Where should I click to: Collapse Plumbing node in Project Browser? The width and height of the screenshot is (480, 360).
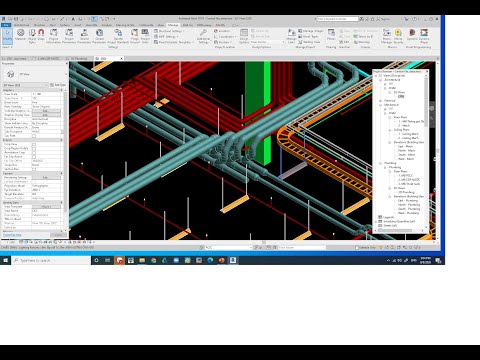pos(381,163)
